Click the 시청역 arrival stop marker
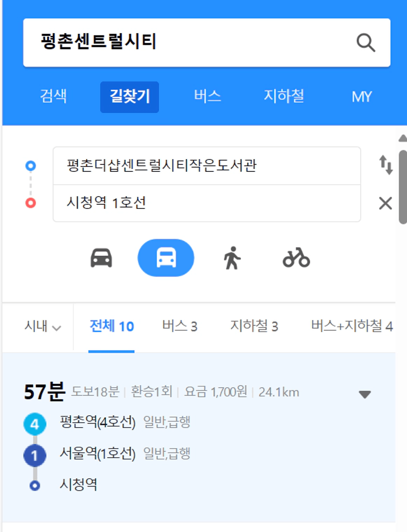Screen dimensions: 407x532 [34, 486]
